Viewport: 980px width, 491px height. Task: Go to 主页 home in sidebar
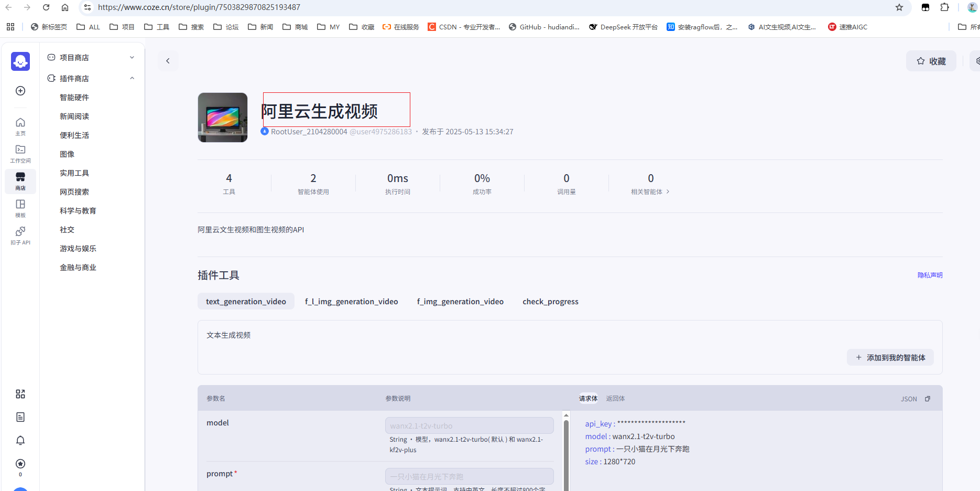pos(20,126)
